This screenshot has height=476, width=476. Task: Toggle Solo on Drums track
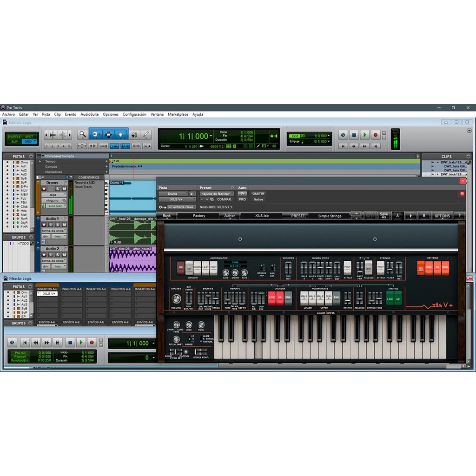coord(57,189)
